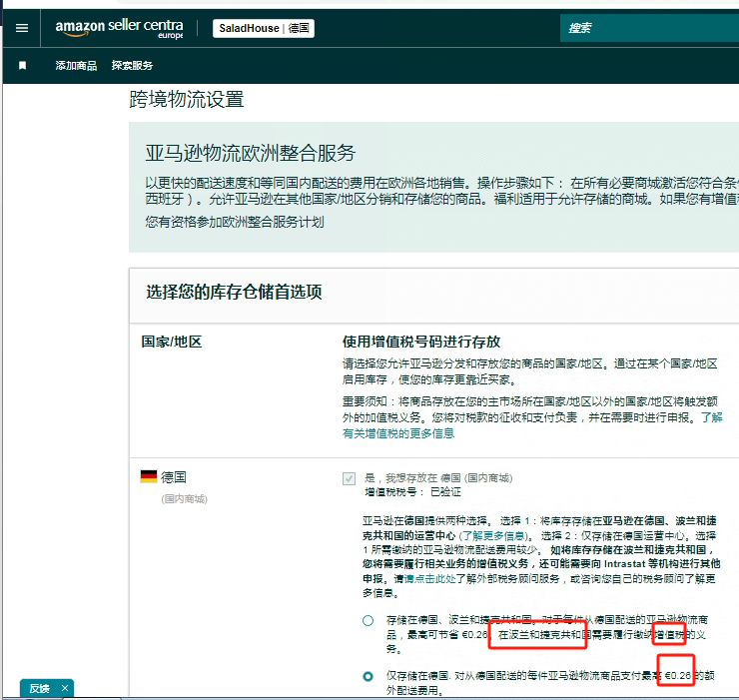Image resolution: width=739 pixels, height=700 pixels.
Task: Click the 增值税税号: 已验证 status text
Action: pos(412,492)
